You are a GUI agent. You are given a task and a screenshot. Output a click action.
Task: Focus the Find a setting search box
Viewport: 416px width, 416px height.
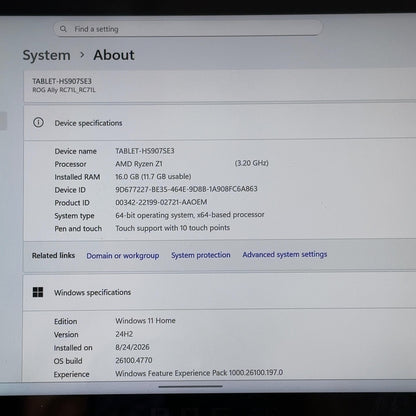[188, 29]
